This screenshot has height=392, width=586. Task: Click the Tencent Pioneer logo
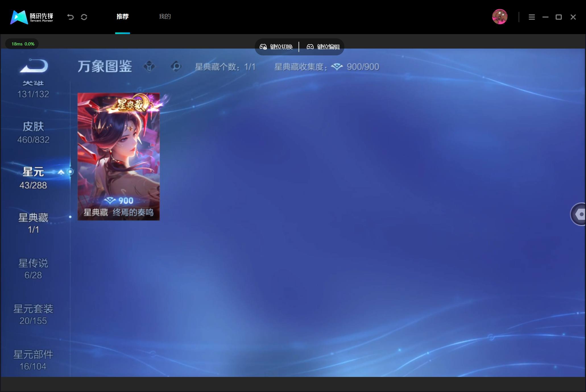coord(32,17)
